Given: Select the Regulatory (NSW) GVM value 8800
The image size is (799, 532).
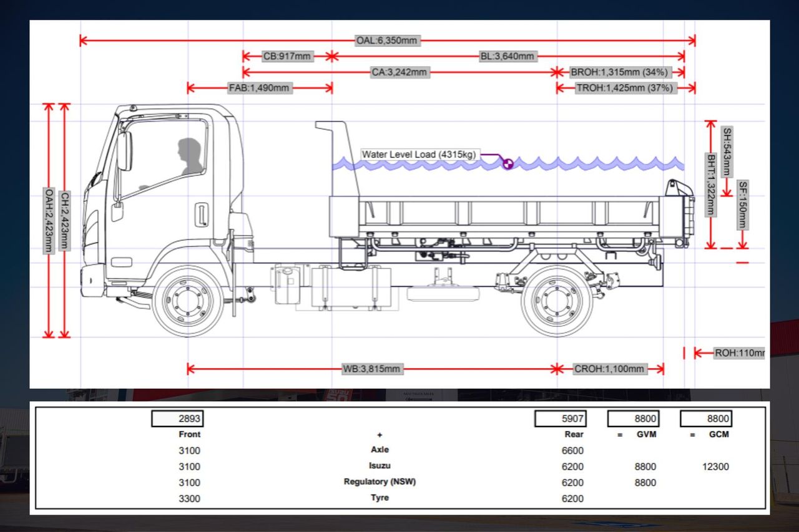Looking at the screenshot, I should click(645, 483).
